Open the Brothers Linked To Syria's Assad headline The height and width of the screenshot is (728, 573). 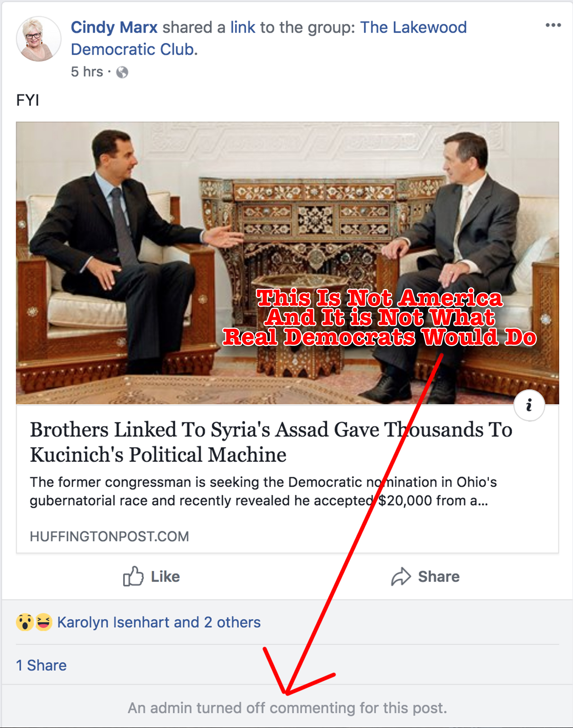pos(271,442)
